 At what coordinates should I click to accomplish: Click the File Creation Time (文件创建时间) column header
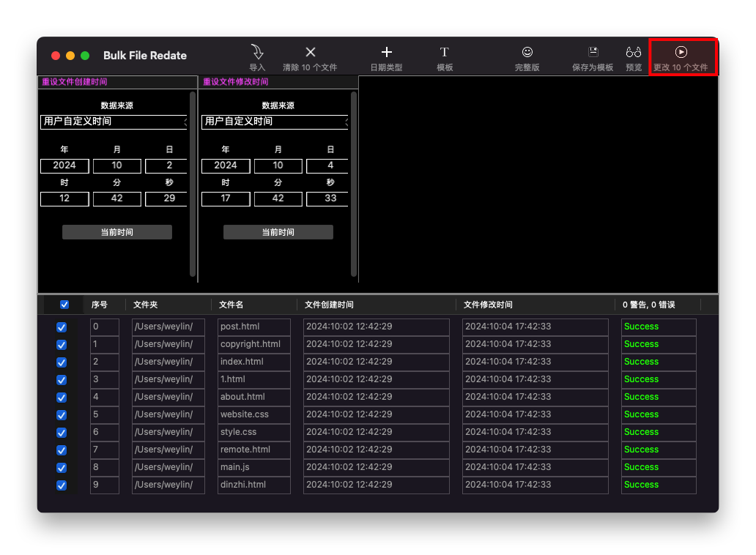[x=329, y=305]
